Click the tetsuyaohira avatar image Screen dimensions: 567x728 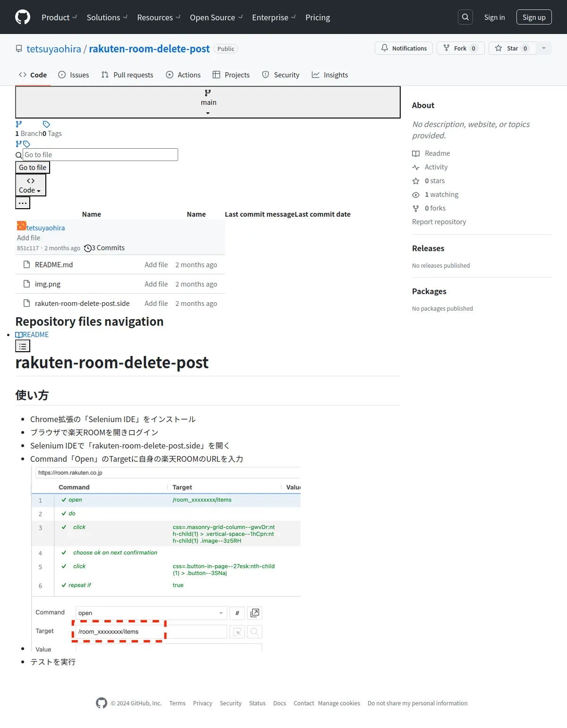(x=22, y=226)
